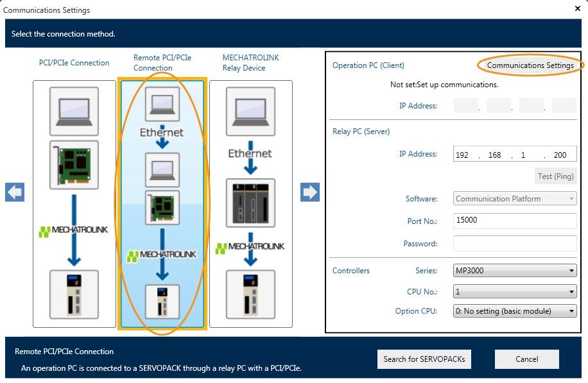
Task: Click laptop icon in MECHATROLINK Relay Device panel
Action: point(250,109)
